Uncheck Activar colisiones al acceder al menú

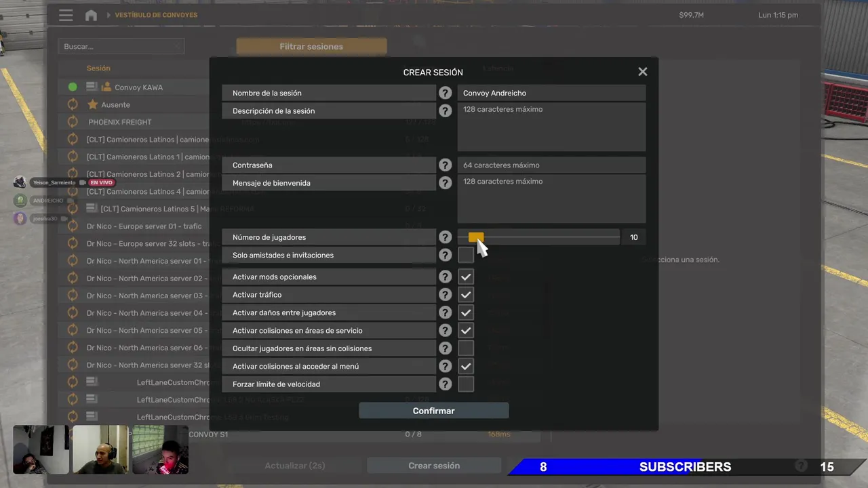pyautogui.click(x=466, y=366)
